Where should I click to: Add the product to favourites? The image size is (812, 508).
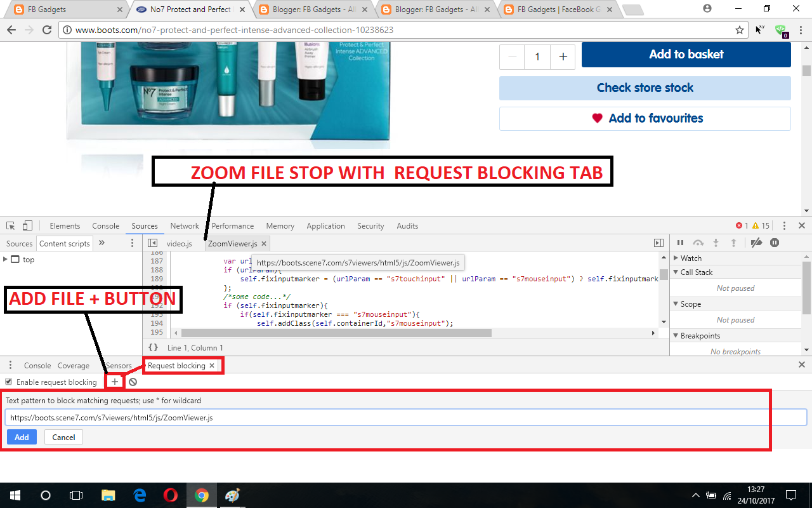click(x=645, y=118)
